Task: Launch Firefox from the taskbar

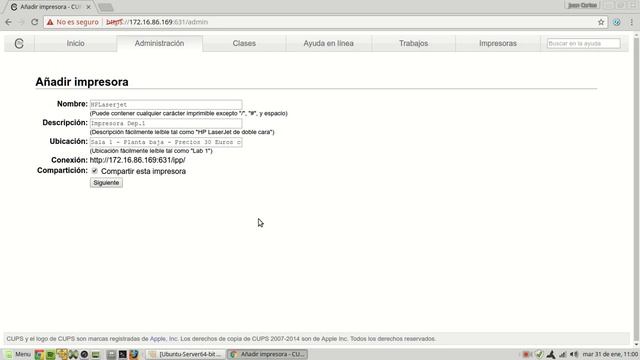Action: click(x=133, y=354)
